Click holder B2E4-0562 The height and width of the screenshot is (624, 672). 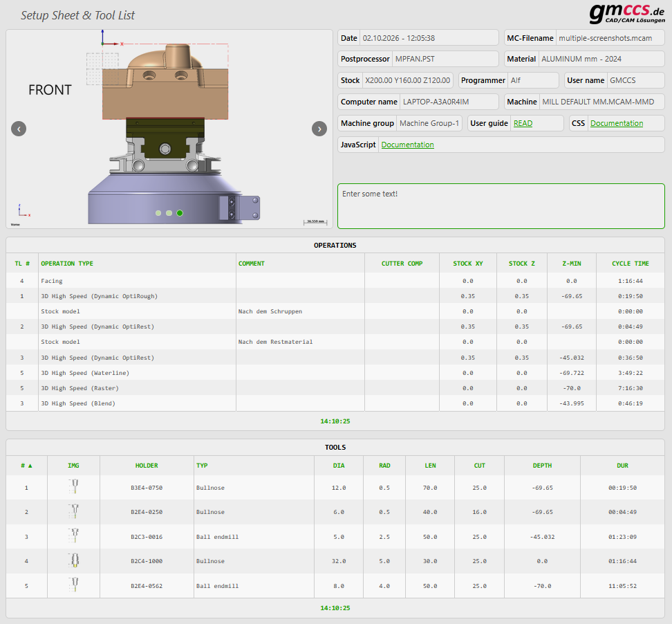coord(147,586)
